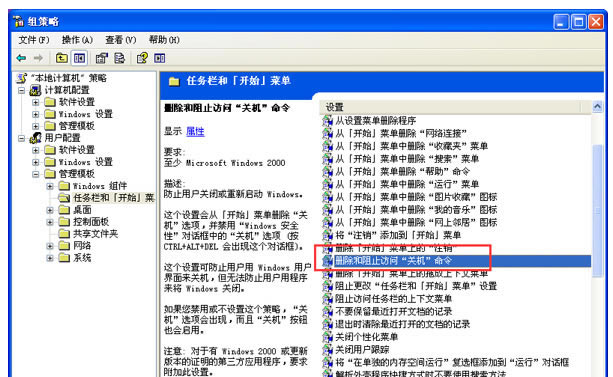Select 从「开始」菜单中删除“图片收藏”图标
This screenshot has height=377, width=613.
tap(416, 197)
